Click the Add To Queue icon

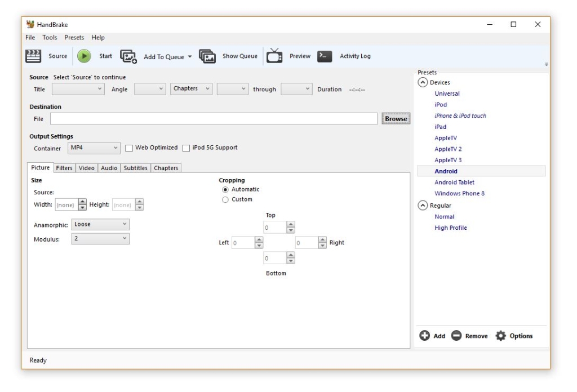[x=128, y=56]
